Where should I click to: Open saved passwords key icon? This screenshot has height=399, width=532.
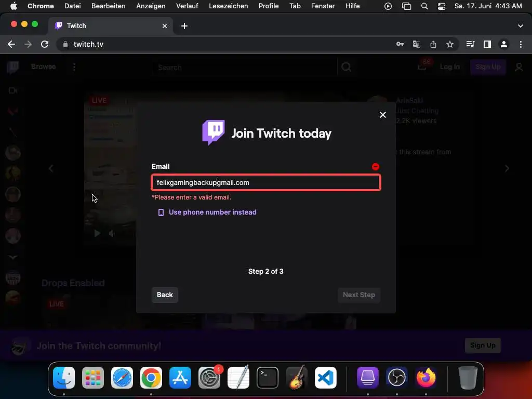click(400, 44)
